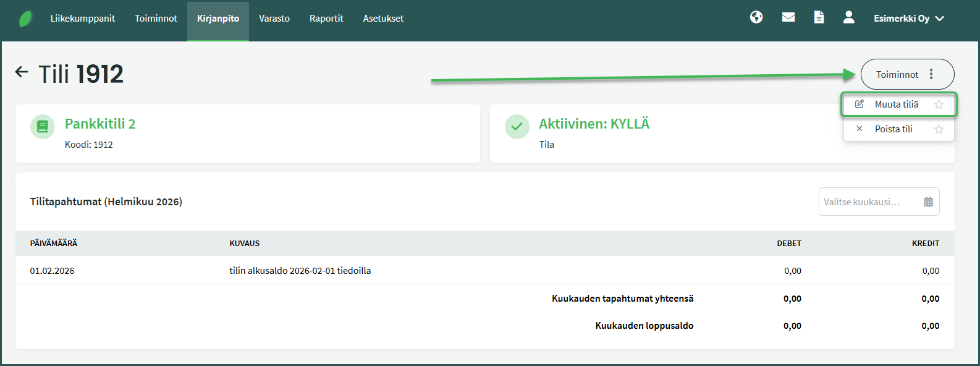Open the Raportit menu
Image resolution: width=980 pixels, height=366 pixels.
coord(326,19)
